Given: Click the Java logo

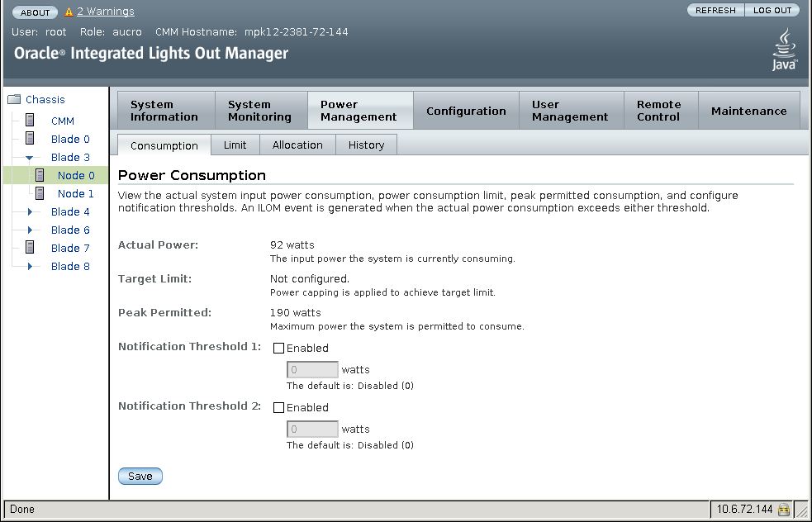Looking at the screenshot, I should (785, 50).
